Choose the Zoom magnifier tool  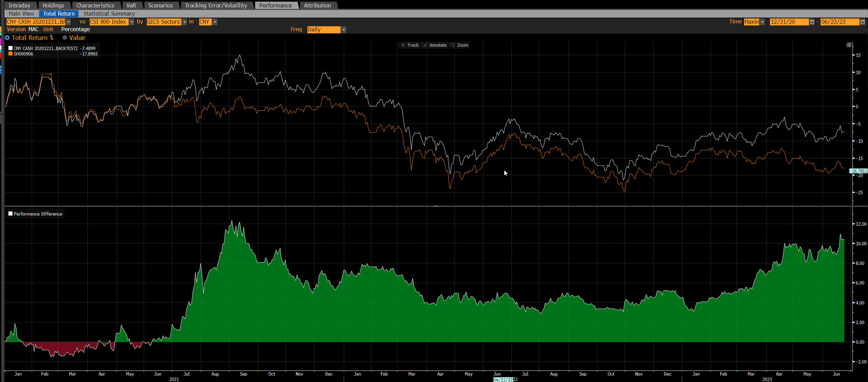459,45
